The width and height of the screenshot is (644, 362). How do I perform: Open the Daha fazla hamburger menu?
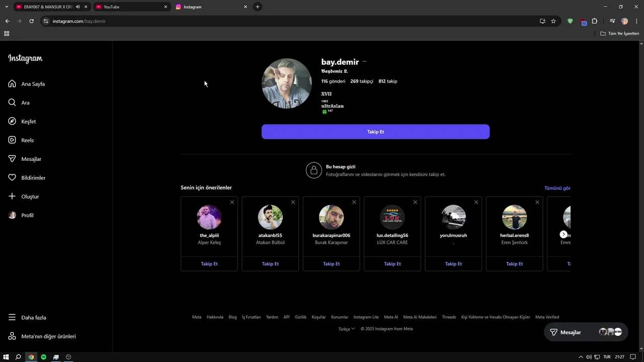12,317
